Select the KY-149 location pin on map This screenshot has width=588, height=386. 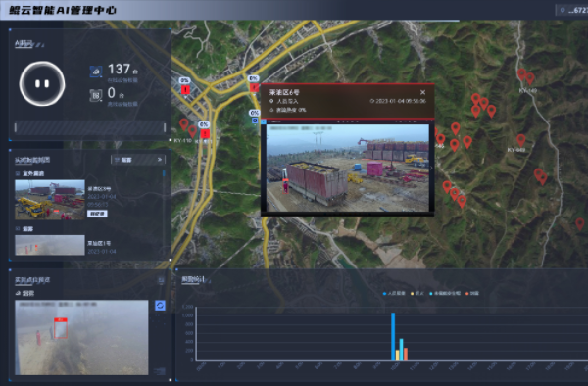(530, 79)
